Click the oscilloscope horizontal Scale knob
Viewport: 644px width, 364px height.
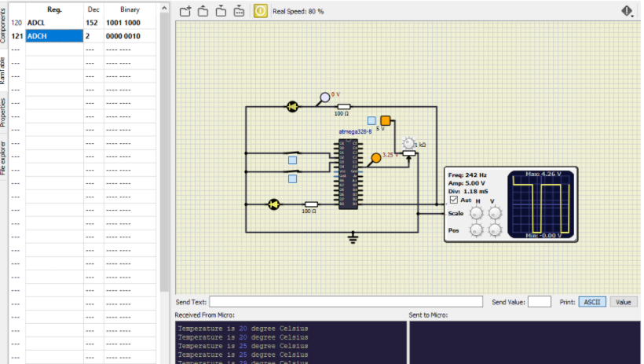point(477,213)
